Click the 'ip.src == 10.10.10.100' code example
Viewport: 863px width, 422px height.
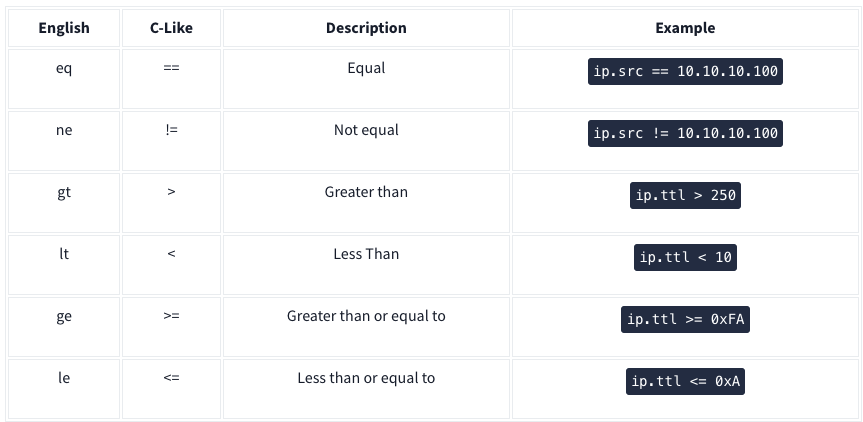point(685,73)
